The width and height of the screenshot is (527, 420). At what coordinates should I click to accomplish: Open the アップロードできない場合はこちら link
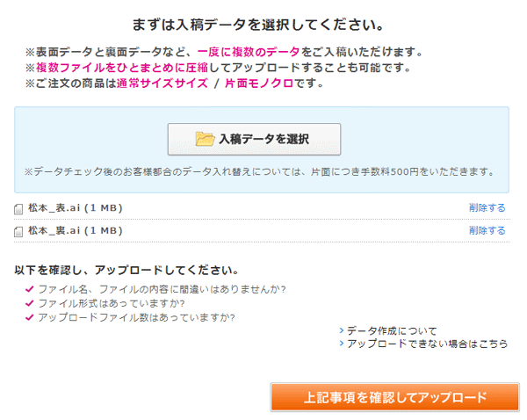click(427, 344)
